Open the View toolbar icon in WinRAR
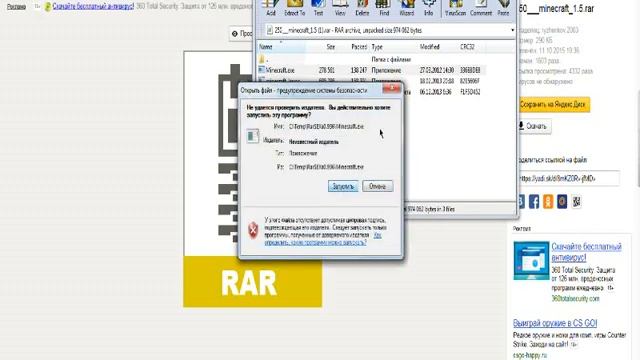The image size is (640, 360). tap(340, 8)
